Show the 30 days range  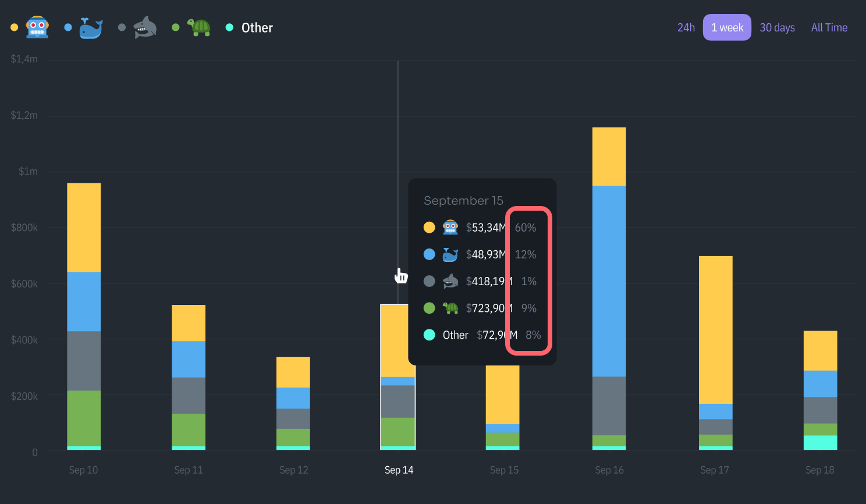[777, 27]
